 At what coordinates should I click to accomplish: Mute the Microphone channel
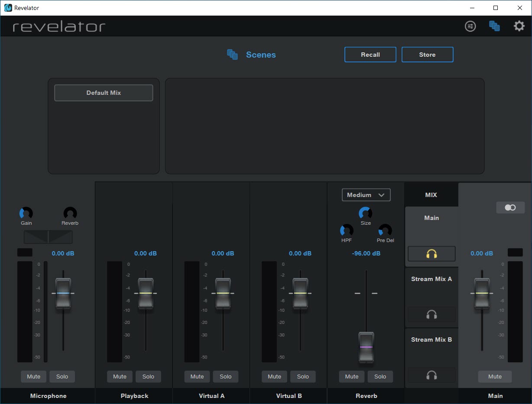click(x=34, y=377)
